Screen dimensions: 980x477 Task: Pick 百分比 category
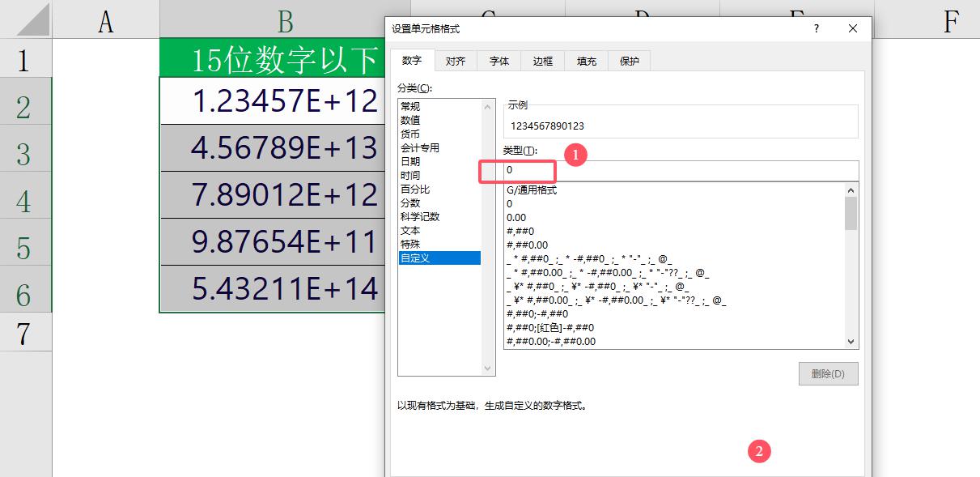tap(439, 190)
